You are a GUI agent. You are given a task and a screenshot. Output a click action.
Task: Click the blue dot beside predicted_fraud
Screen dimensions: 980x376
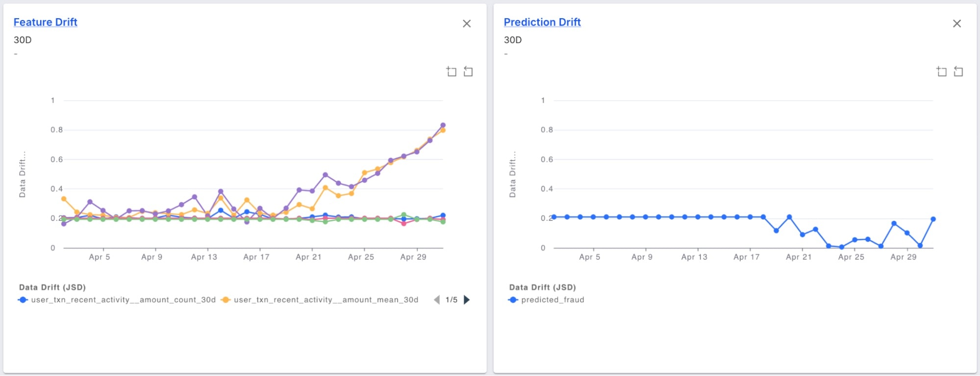click(x=513, y=299)
